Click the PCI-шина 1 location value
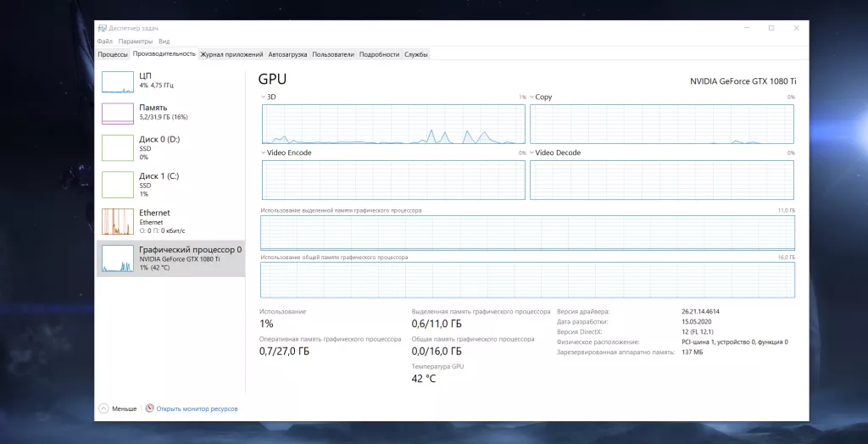The height and width of the screenshot is (444, 868). point(735,342)
